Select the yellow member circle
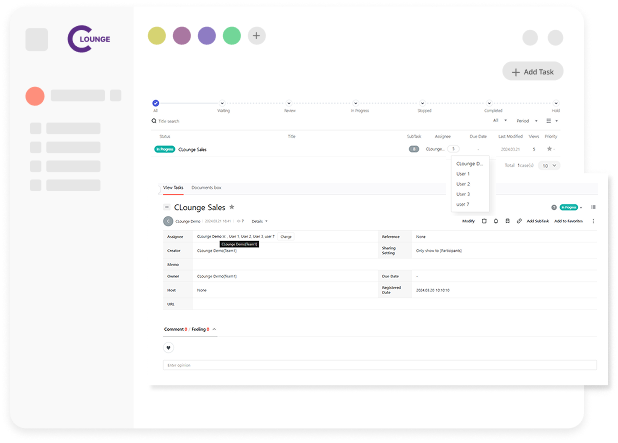 pyautogui.click(x=157, y=36)
